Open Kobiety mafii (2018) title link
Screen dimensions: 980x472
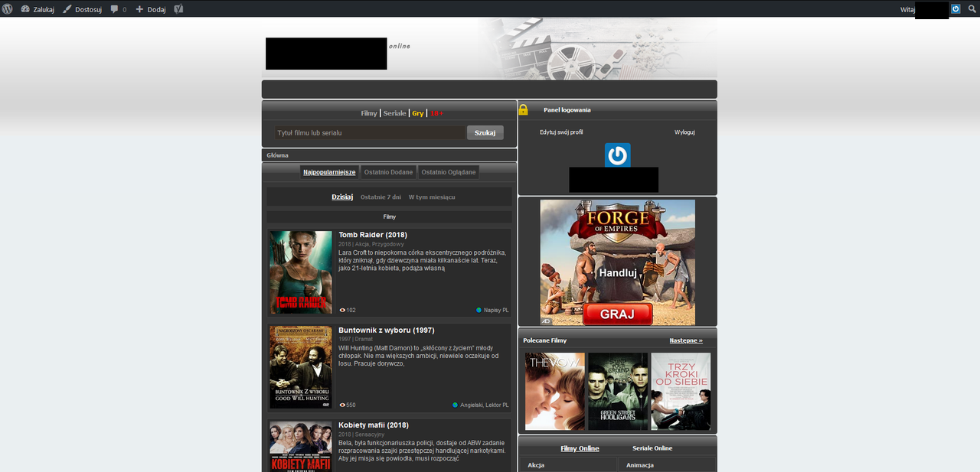click(374, 425)
